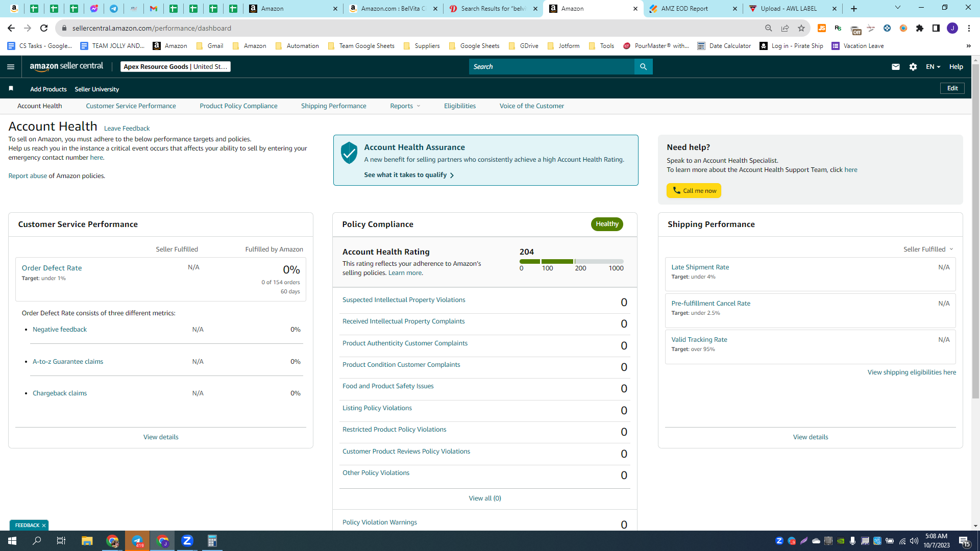The image size is (980, 551).
Task: Open the Seller Central hamburger menu
Action: click(x=11, y=67)
